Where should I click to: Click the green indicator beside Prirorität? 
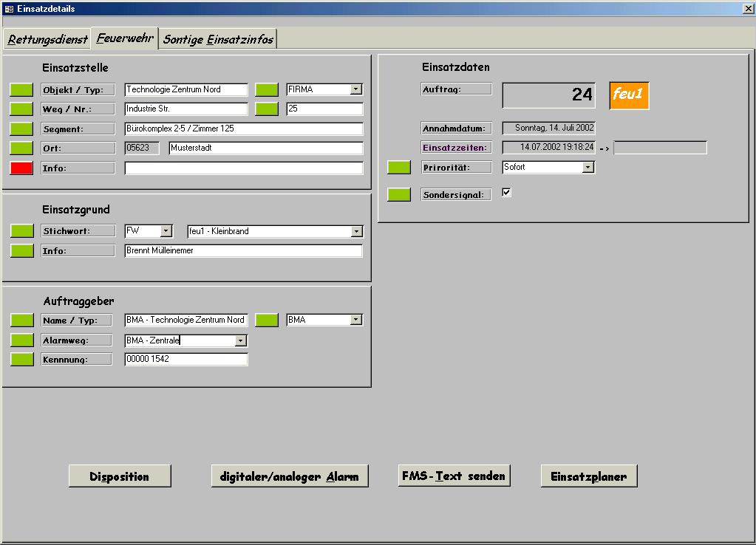point(399,168)
